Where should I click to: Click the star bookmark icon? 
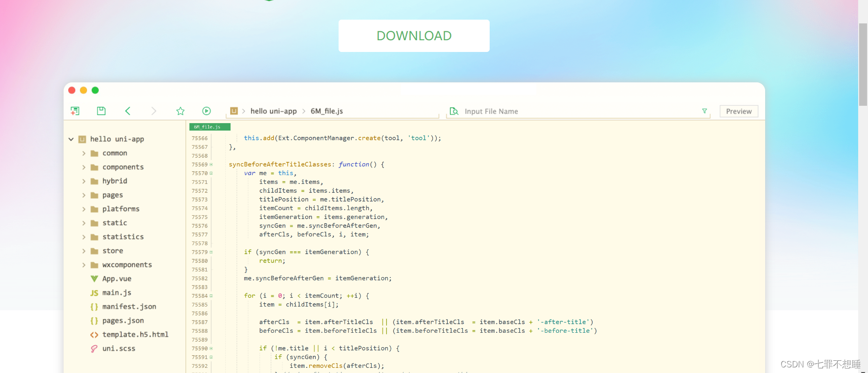(181, 111)
